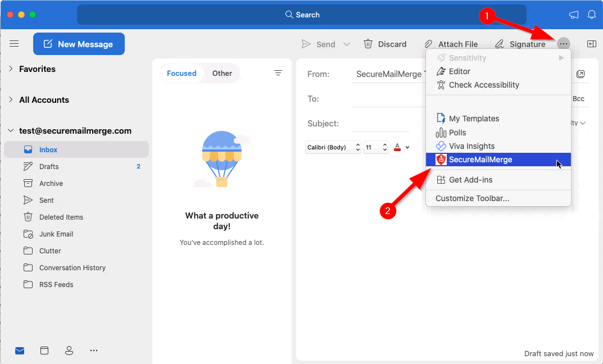
Task: Start a New Message
Action: pos(79,43)
